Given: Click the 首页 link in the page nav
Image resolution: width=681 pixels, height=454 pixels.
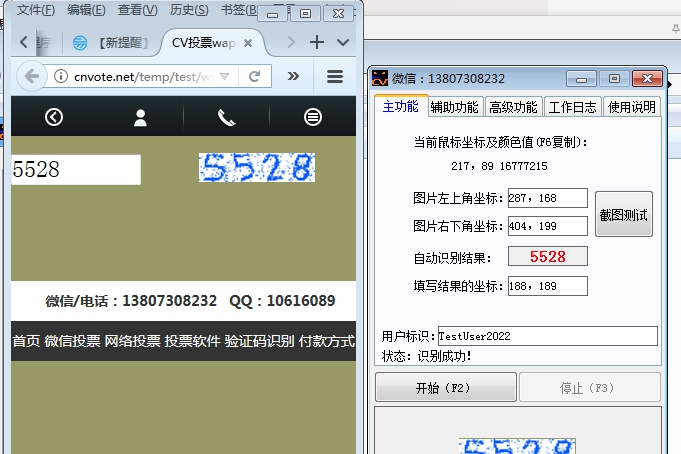Looking at the screenshot, I should 26,341.
